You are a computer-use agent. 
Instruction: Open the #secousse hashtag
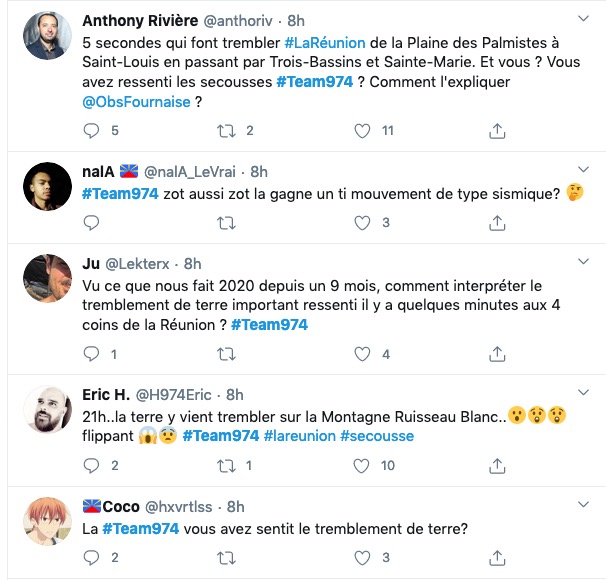click(x=377, y=436)
